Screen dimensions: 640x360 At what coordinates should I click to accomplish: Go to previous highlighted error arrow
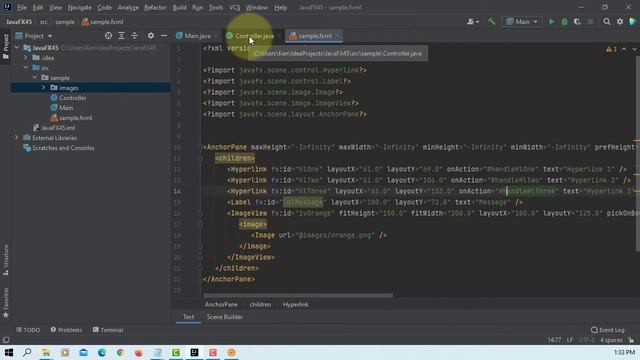tap(624, 49)
